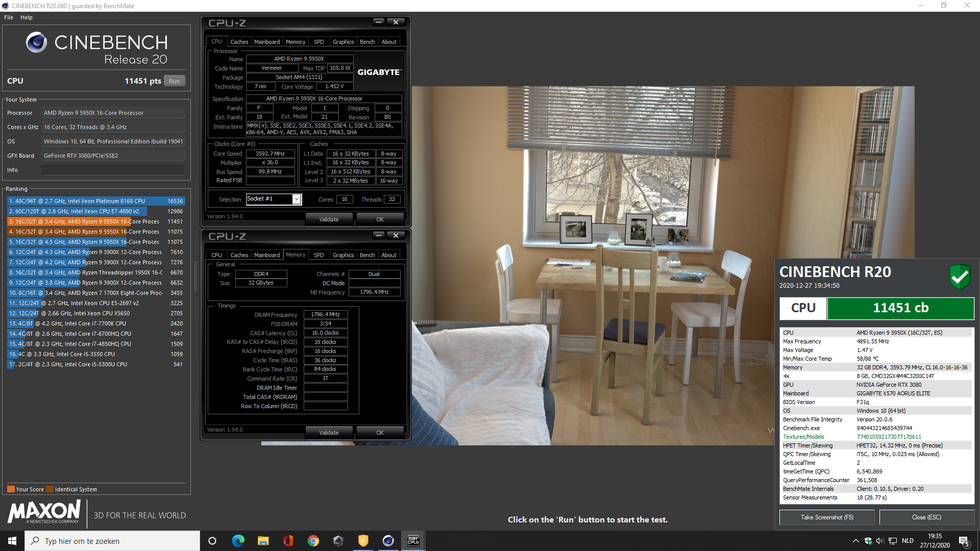Open the volume control in the system tray
980x551 pixels.
point(880,541)
